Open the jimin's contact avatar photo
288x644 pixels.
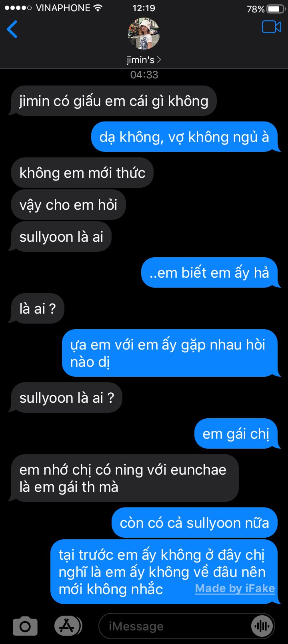click(144, 34)
